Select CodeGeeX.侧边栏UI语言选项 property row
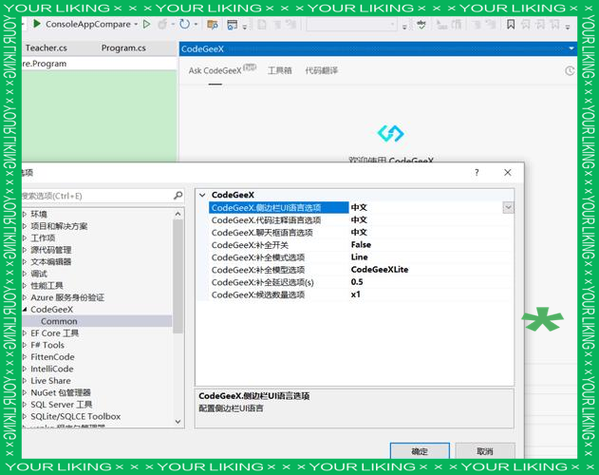This screenshot has width=599, height=475. click(x=278, y=208)
